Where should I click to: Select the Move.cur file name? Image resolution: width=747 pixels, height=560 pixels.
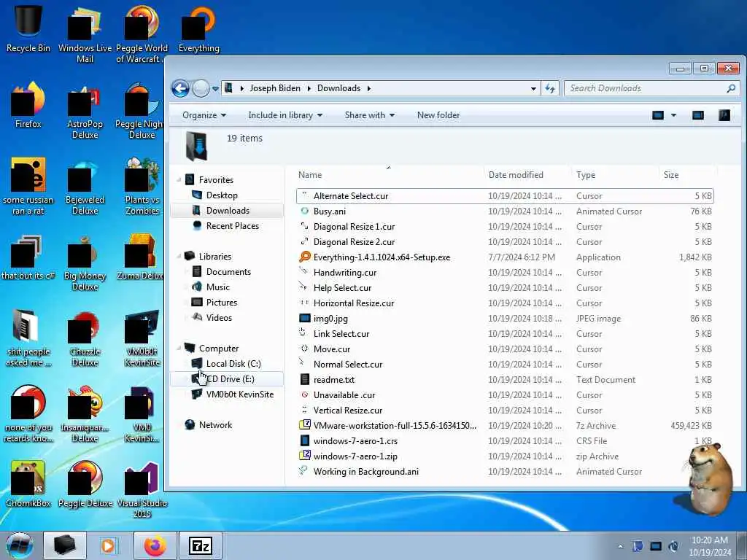click(332, 349)
